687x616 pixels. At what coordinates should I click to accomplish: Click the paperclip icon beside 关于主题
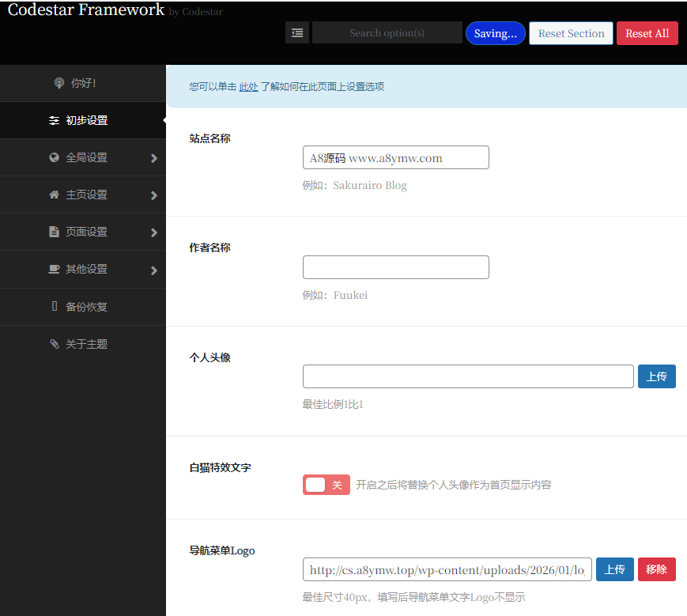pyautogui.click(x=54, y=344)
